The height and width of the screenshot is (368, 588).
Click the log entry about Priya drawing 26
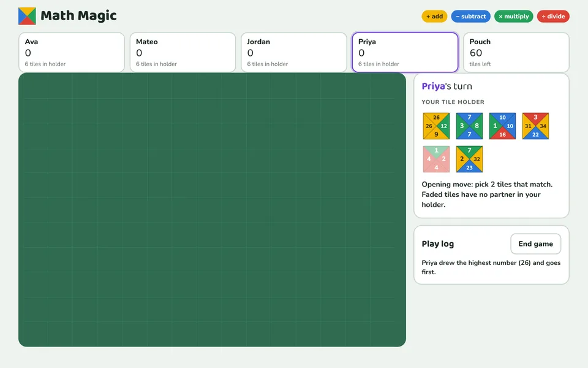[491, 267]
